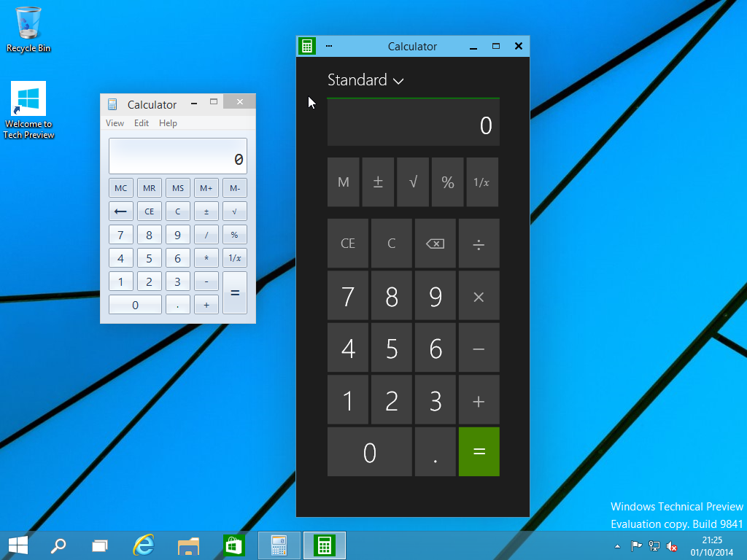The width and height of the screenshot is (747, 560).
Task: Open File Explorer from taskbar
Action: coord(189,545)
